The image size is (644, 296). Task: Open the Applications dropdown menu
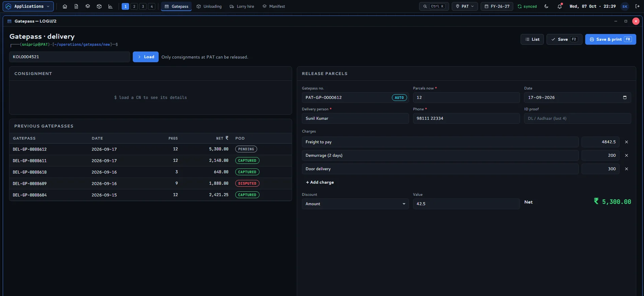tap(28, 6)
